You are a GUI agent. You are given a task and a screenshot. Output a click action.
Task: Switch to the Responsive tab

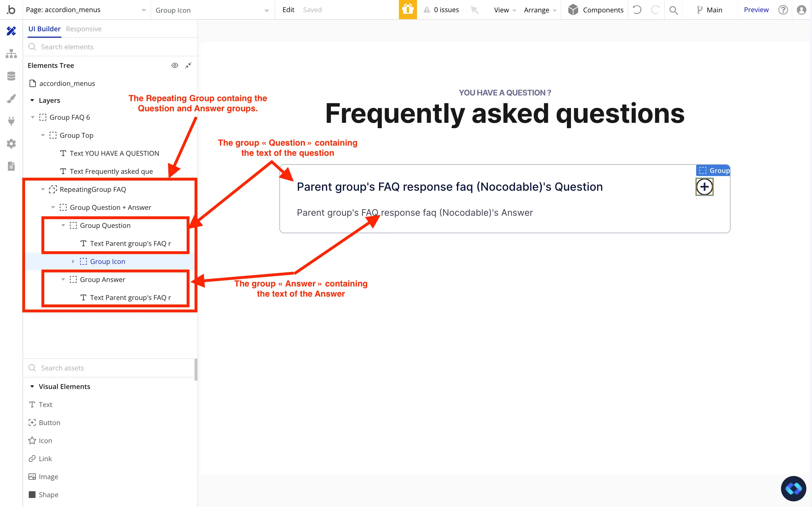83,29
